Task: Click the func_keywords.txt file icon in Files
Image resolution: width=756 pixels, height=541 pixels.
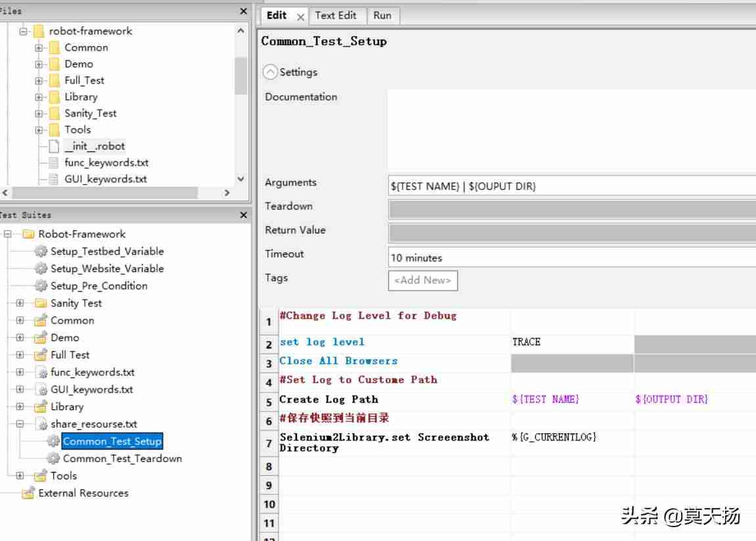Action: (54, 162)
